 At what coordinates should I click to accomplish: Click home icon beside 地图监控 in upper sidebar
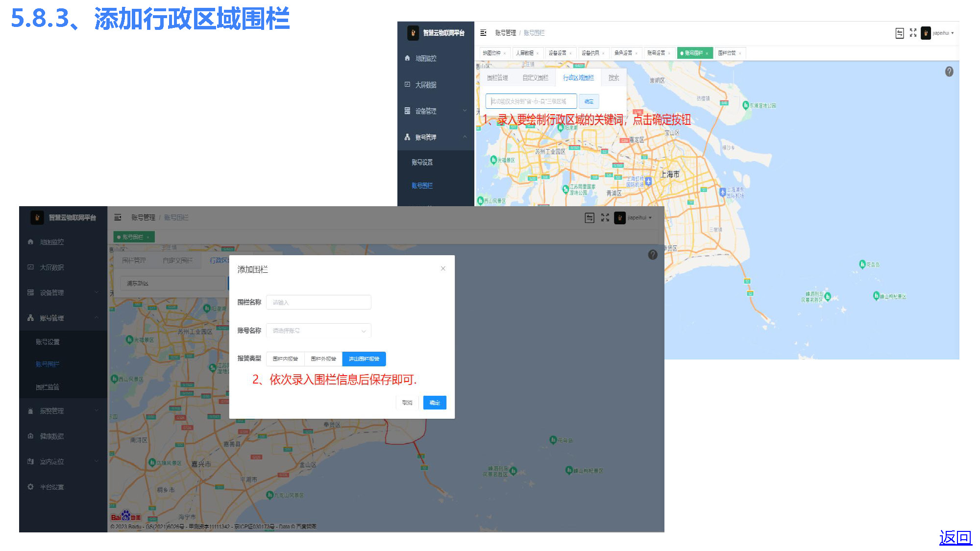coord(407,58)
